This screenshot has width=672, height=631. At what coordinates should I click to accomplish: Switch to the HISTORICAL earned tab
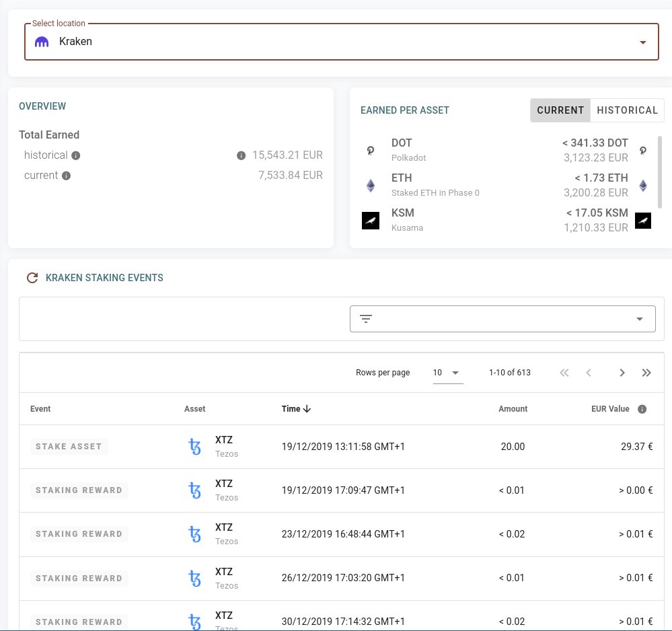tap(627, 110)
